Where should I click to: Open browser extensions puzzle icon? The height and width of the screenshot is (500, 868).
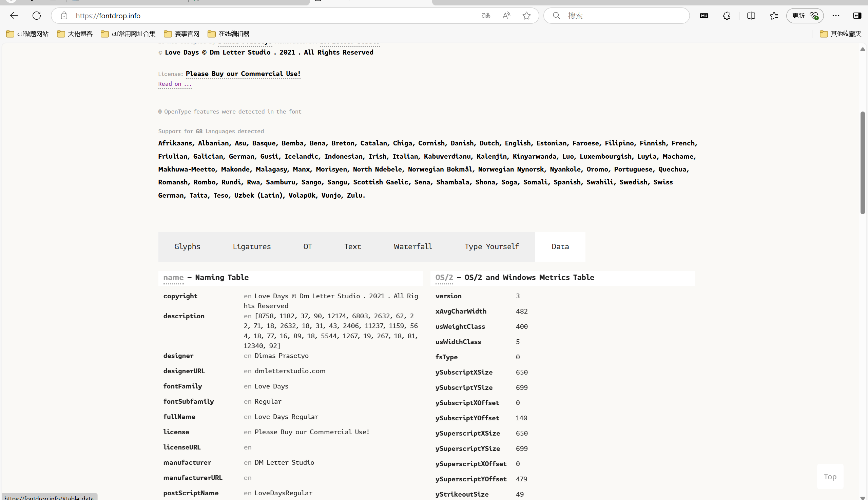[727, 16]
